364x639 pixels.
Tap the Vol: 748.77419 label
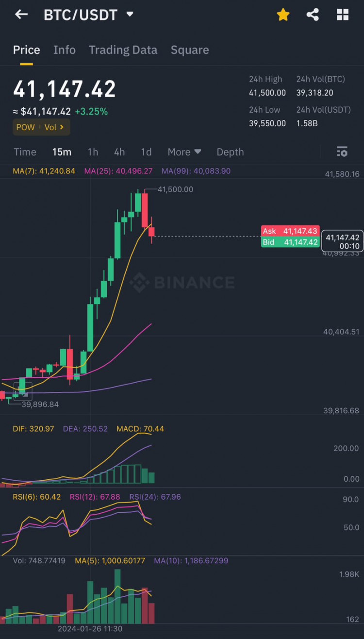coord(39,561)
